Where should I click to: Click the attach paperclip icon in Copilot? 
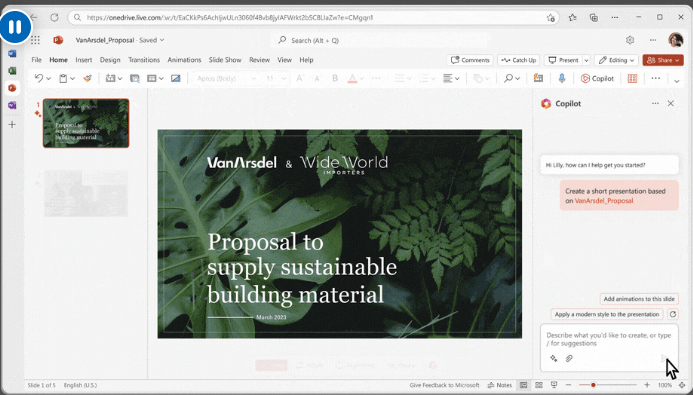pos(569,358)
